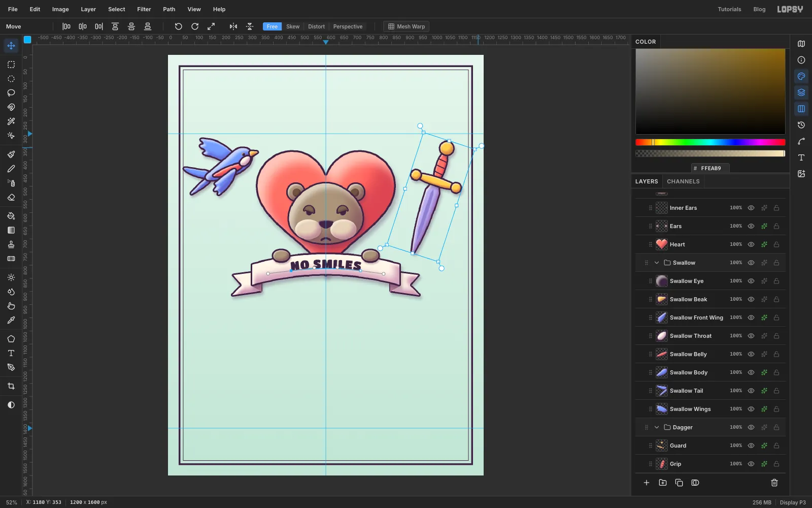
Task: Open the Tutorials link
Action: click(729, 9)
